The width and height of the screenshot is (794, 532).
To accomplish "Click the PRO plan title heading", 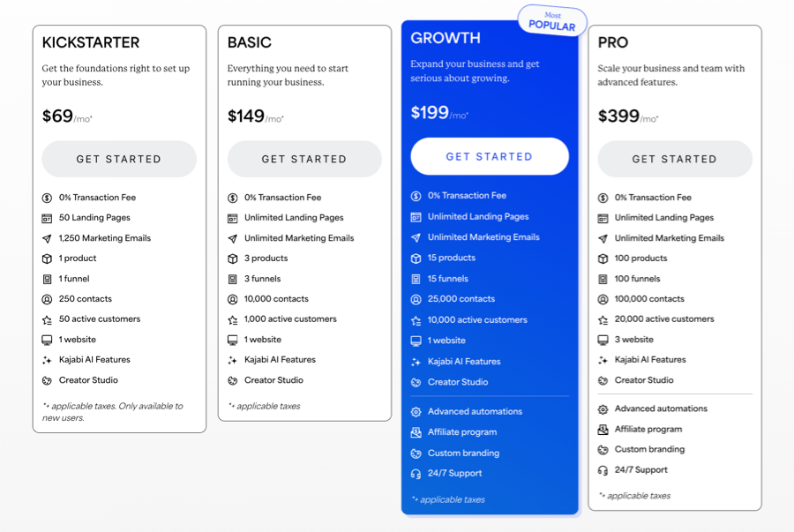I will [x=614, y=42].
